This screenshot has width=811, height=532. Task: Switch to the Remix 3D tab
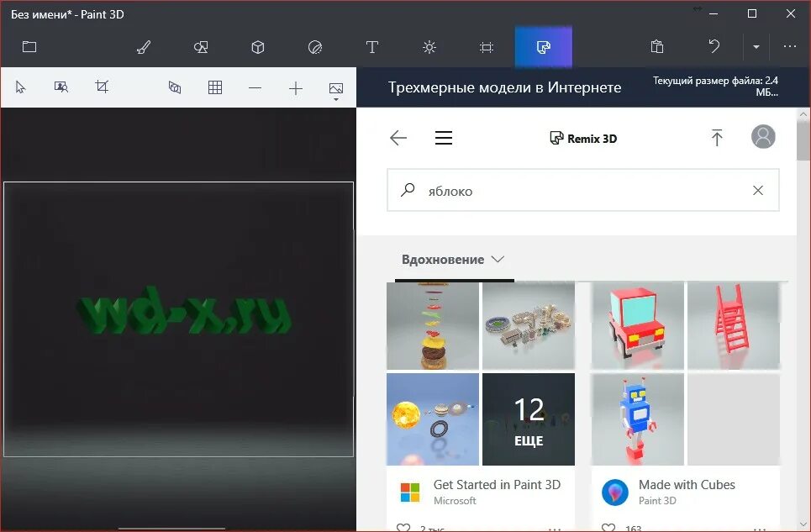click(543, 47)
